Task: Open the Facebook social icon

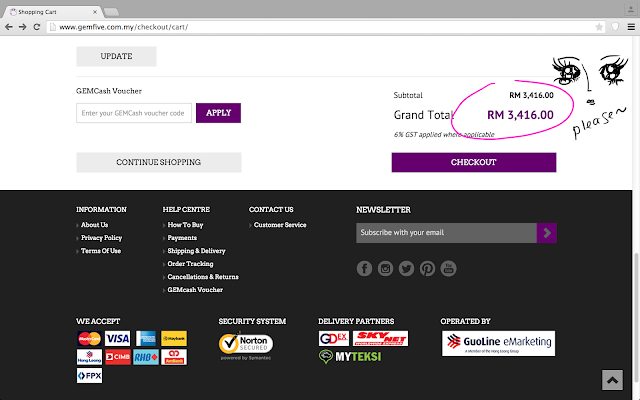Action: (x=364, y=269)
